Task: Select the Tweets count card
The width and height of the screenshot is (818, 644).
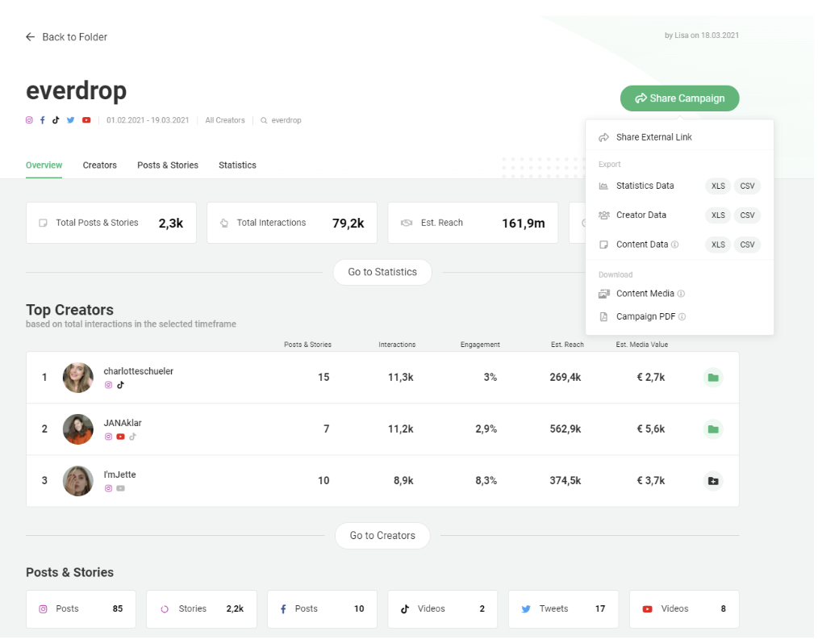Action: tap(562, 609)
